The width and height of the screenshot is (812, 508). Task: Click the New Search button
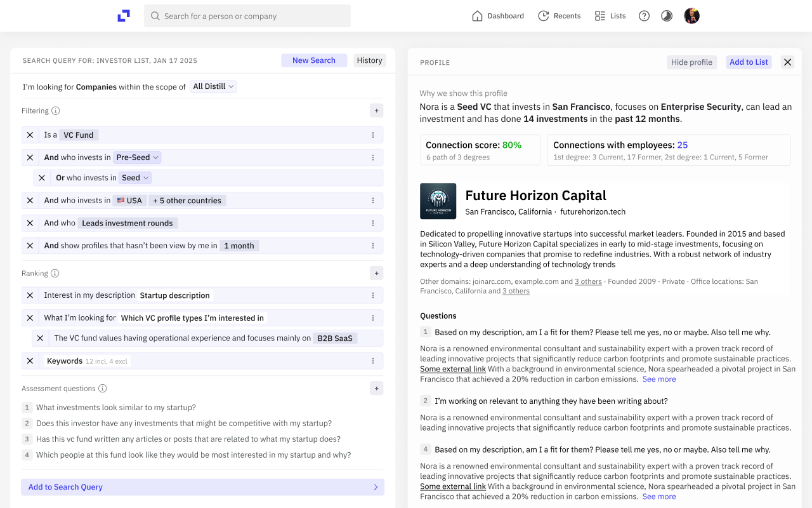[313, 60]
